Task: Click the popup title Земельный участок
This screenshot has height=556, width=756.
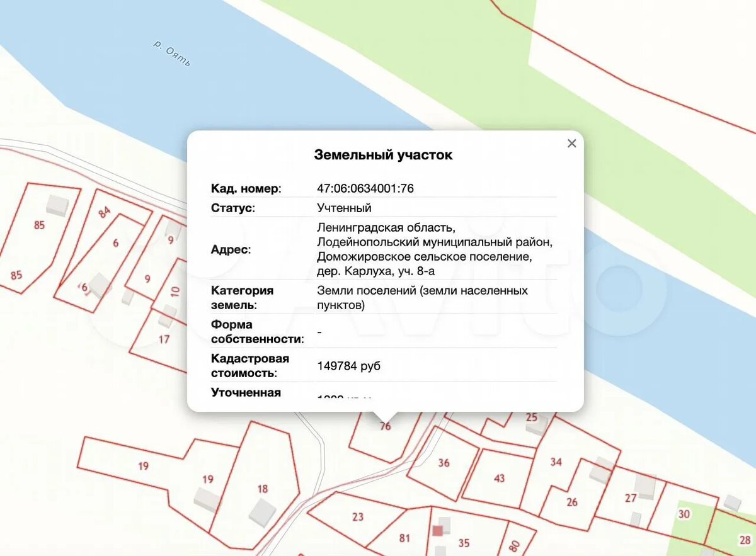Action: click(383, 155)
